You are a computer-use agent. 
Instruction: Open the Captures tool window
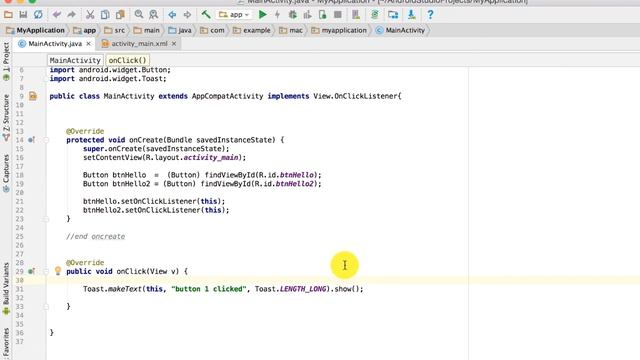(x=6, y=173)
